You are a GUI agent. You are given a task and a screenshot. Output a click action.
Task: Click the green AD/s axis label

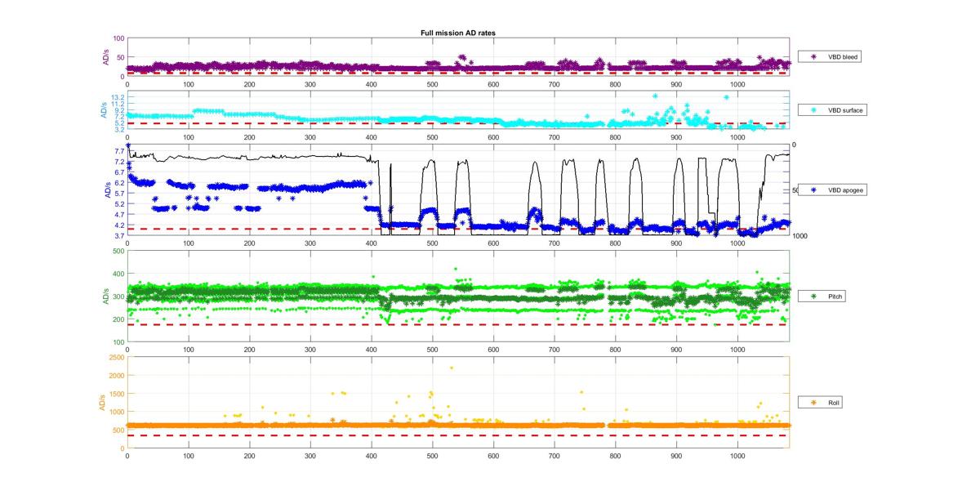coord(105,297)
